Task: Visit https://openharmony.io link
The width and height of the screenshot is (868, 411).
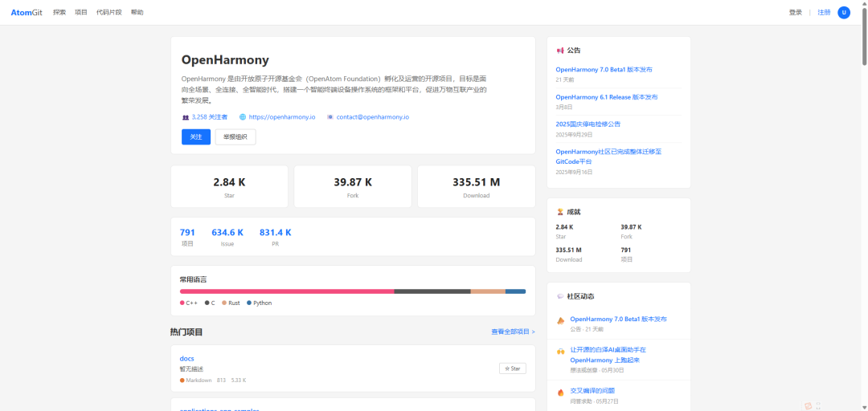Action: tap(282, 117)
